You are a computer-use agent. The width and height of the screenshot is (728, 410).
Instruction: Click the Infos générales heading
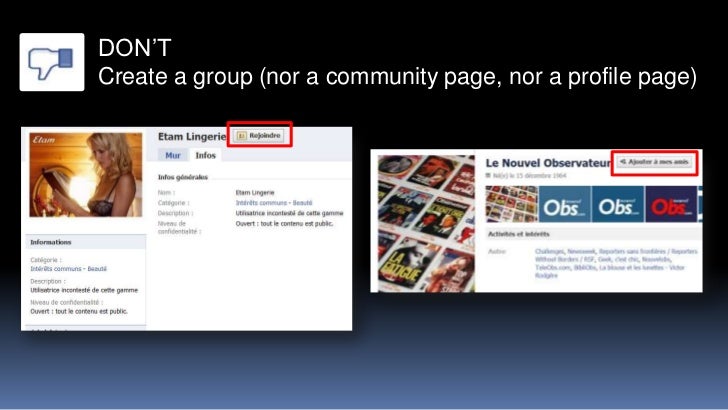point(183,177)
